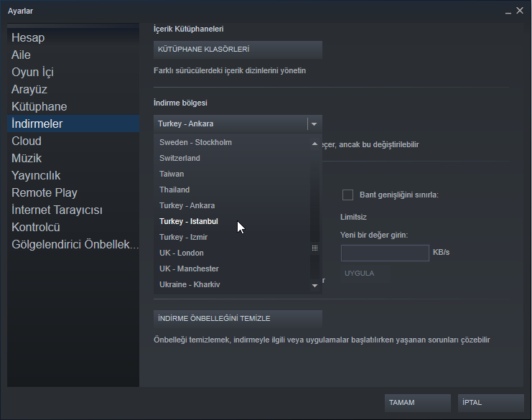This screenshot has width=532, height=420.
Task: Switch to Yayıncılık settings
Action: 73,175
